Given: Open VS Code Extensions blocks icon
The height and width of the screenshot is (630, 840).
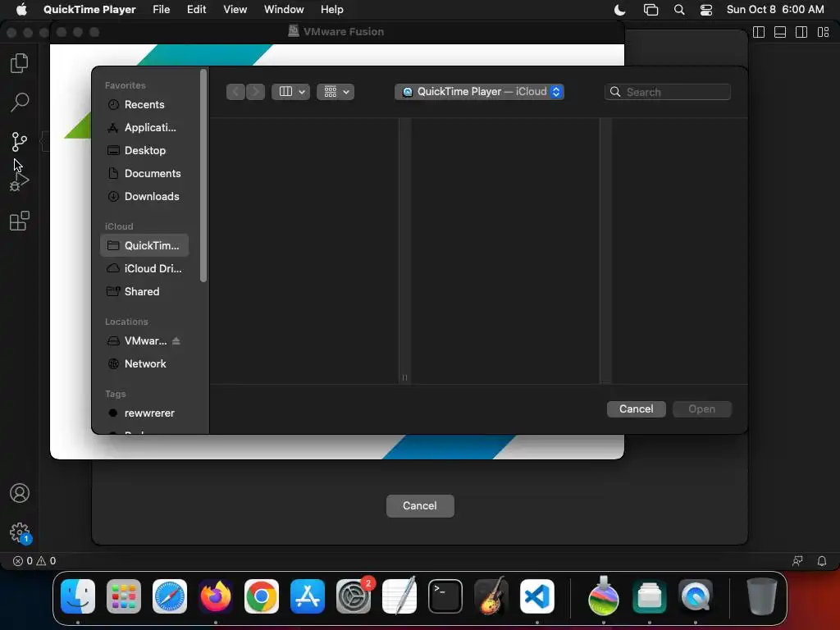Looking at the screenshot, I should [20, 221].
